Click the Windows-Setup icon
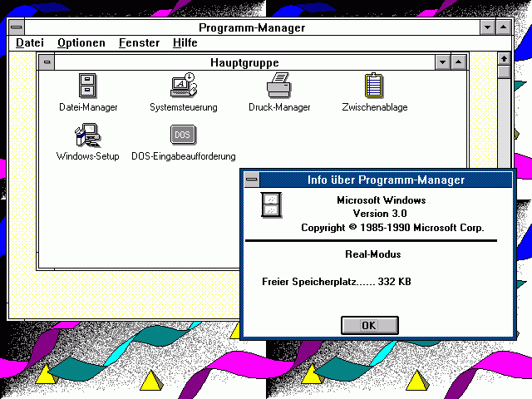The height and width of the screenshot is (399, 532). point(87,135)
